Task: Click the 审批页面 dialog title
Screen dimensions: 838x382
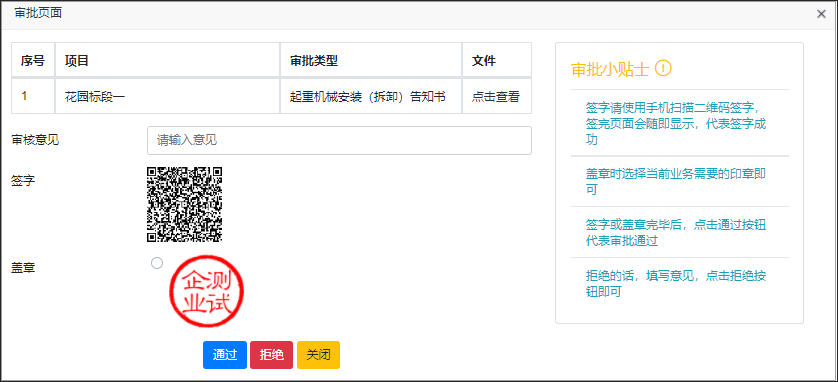Action: (38, 13)
